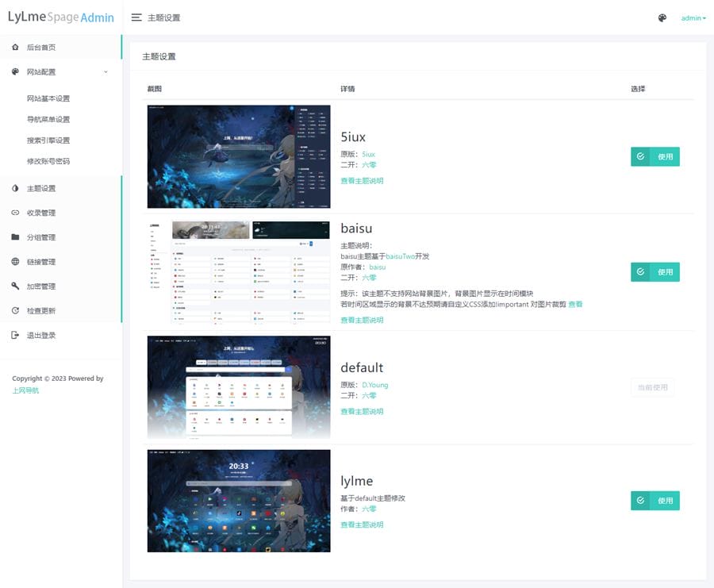Select 修改账号密码 in the sidebar

coord(48,163)
